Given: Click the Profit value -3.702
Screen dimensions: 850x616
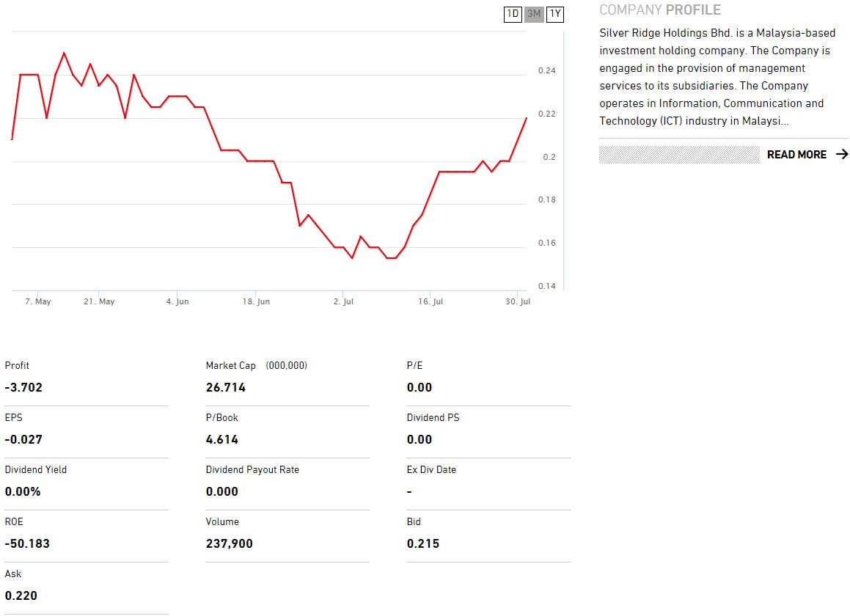Looking at the screenshot, I should point(23,388).
